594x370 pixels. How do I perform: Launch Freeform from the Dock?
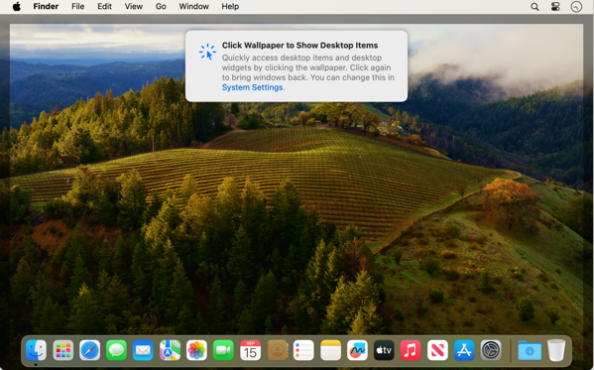point(357,350)
